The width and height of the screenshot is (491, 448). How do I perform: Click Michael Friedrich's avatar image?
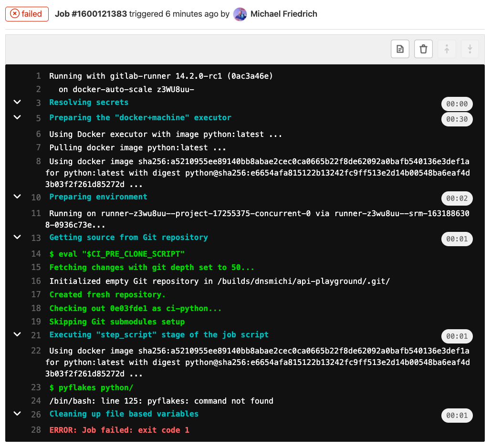(240, 14)
